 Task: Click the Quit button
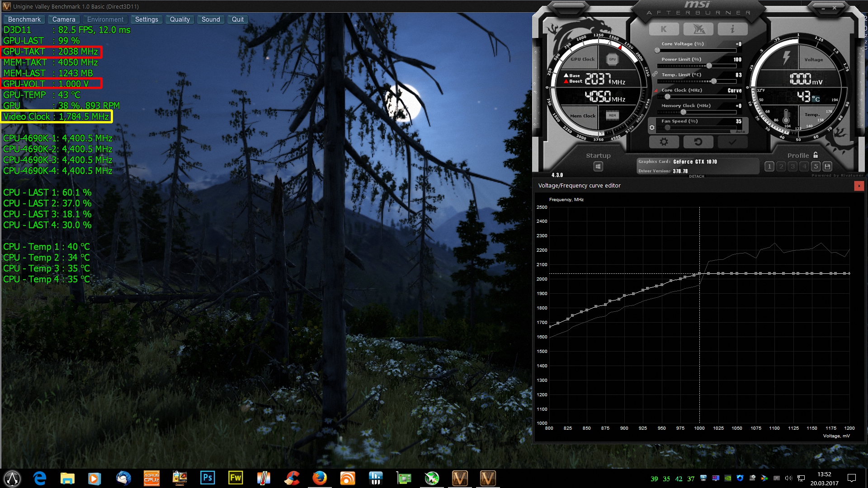click(x=237, y=19)
